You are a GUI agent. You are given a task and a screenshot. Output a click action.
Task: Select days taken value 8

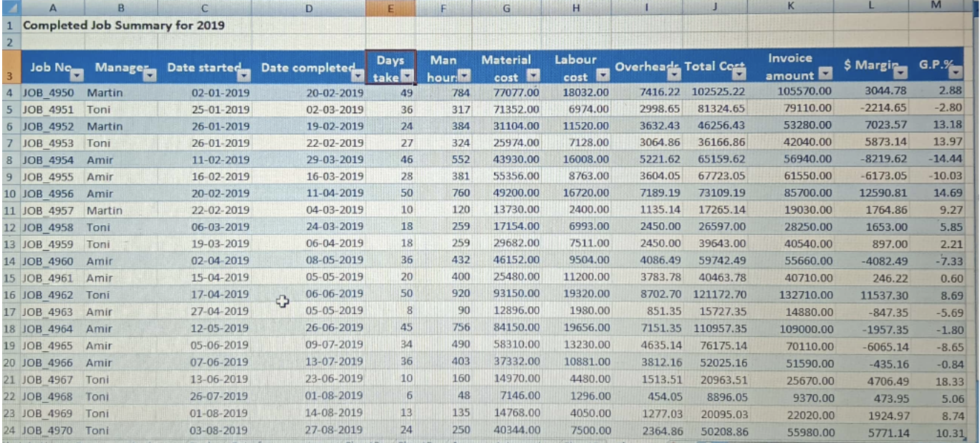click(410, 311)
